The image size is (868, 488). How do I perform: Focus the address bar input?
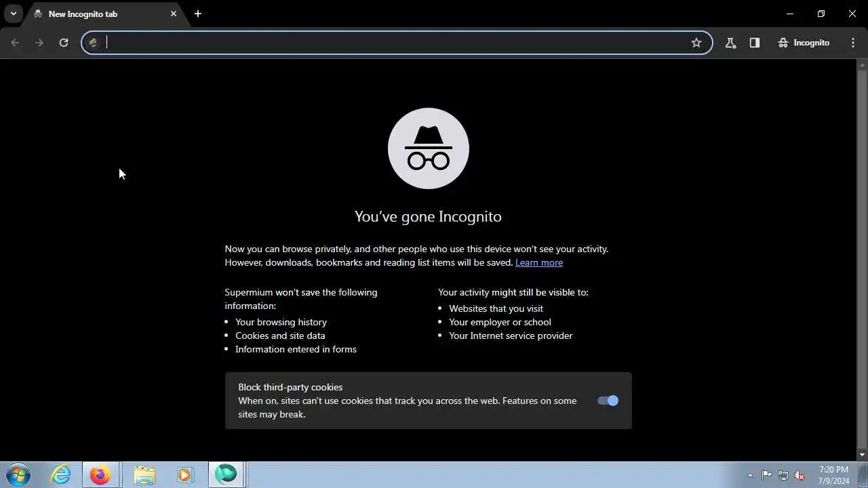click(396, 43)
